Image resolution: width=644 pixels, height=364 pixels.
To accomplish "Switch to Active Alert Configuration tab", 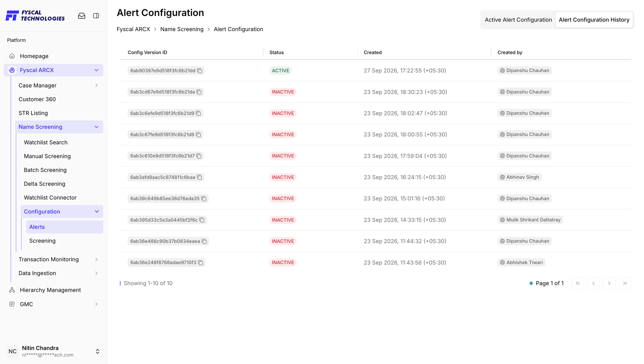I will 518,20.
